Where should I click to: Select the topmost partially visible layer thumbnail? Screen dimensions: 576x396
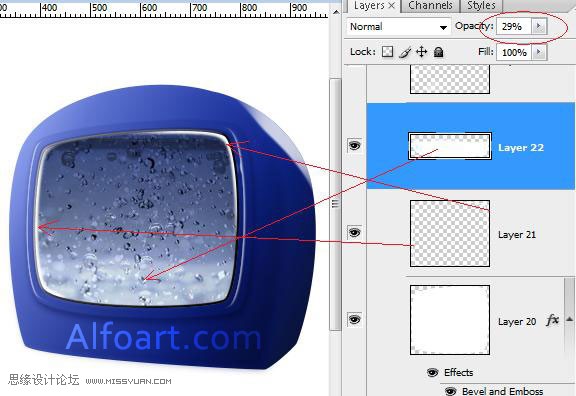pos(450,79)
